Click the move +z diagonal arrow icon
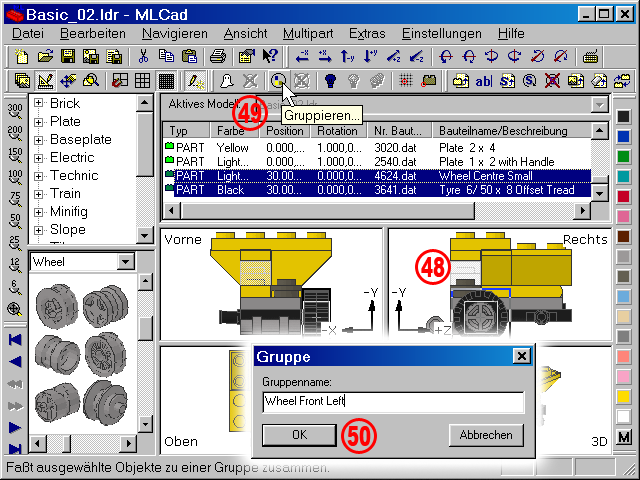 (x=394, y=56)
